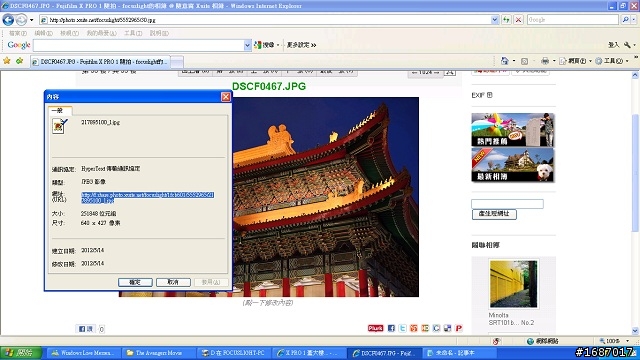The height and width of the screenshot is (360, 640).
Task: Open the recent pages dropdown beside Forward
Action: (31, 20)
